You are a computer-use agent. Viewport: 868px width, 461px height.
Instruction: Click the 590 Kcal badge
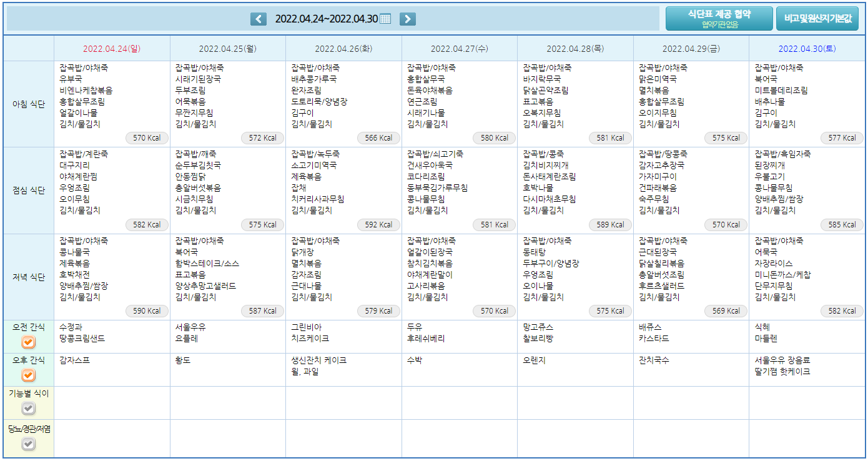[147, 310]
